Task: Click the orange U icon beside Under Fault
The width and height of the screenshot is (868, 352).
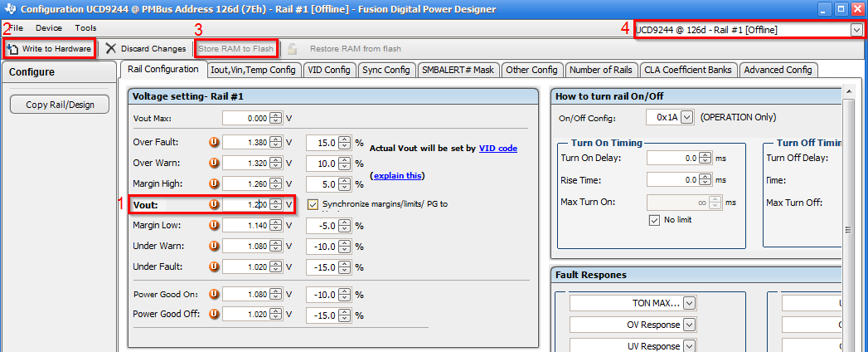Action: pyautogui.click(x=214, y=266)
